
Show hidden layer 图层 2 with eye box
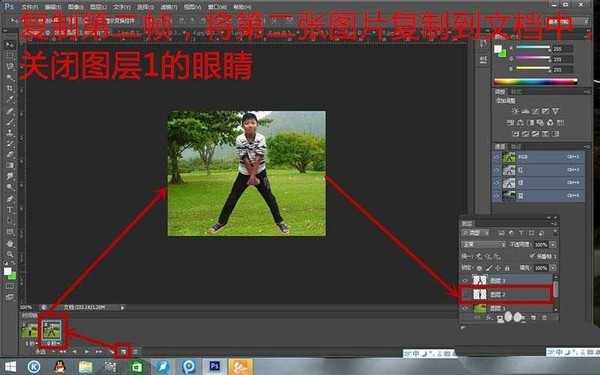465,294
